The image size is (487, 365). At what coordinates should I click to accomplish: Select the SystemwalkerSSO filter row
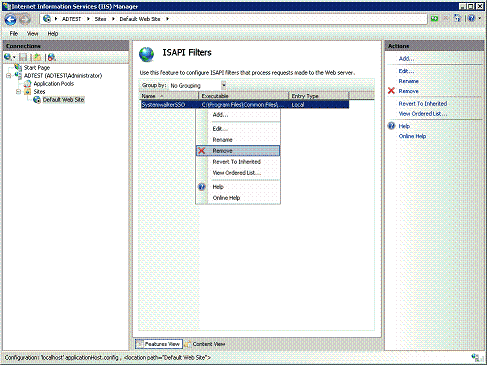click(245, 105)
